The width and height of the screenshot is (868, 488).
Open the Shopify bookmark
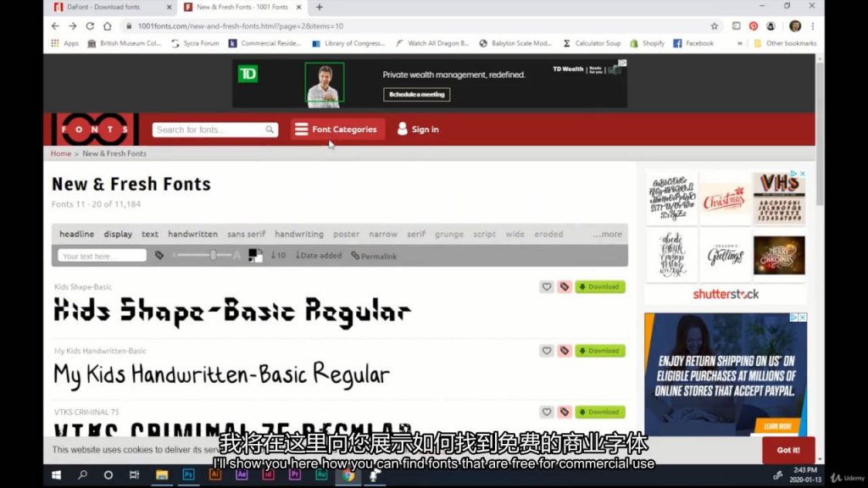[647, 43]
